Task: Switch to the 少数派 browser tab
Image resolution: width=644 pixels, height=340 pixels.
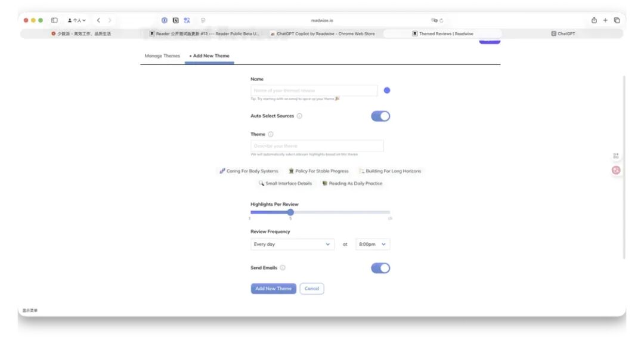Action: tap(81, 33)
